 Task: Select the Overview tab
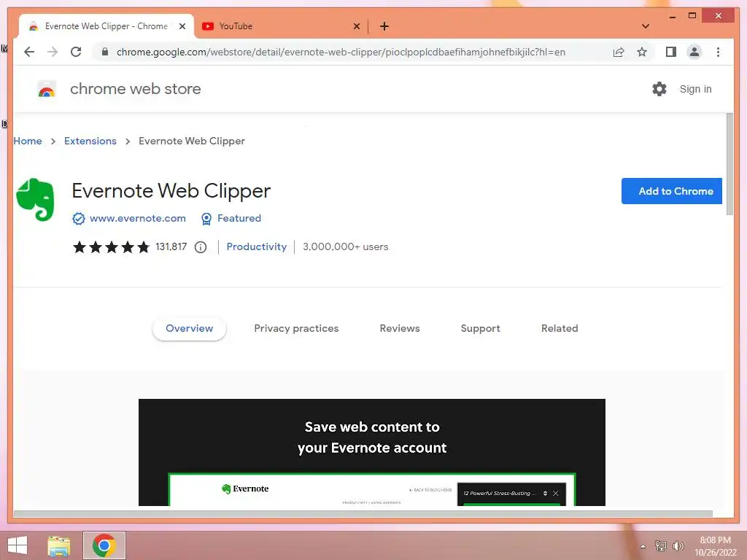(x=189, y=329)
